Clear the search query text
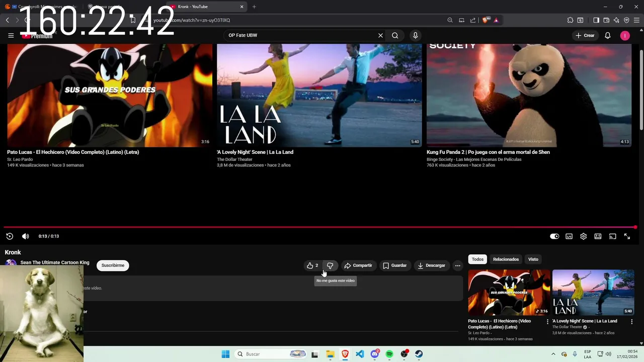 click(x=380, y=35)
